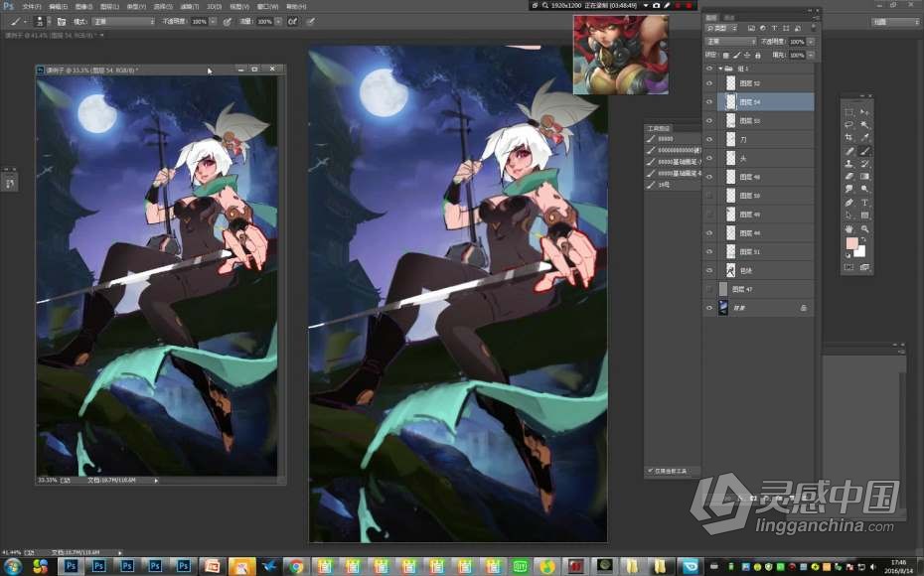The height and width of the screenshot is (576, 924).
Task: Toggle visibility of the 头 layer
Action: [x=709, y=158]
